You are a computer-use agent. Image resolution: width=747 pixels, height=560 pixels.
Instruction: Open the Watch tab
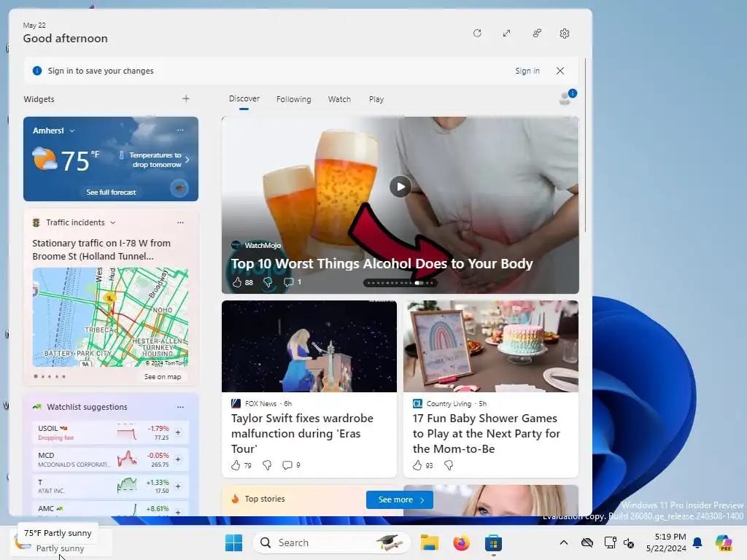point(339,99)
